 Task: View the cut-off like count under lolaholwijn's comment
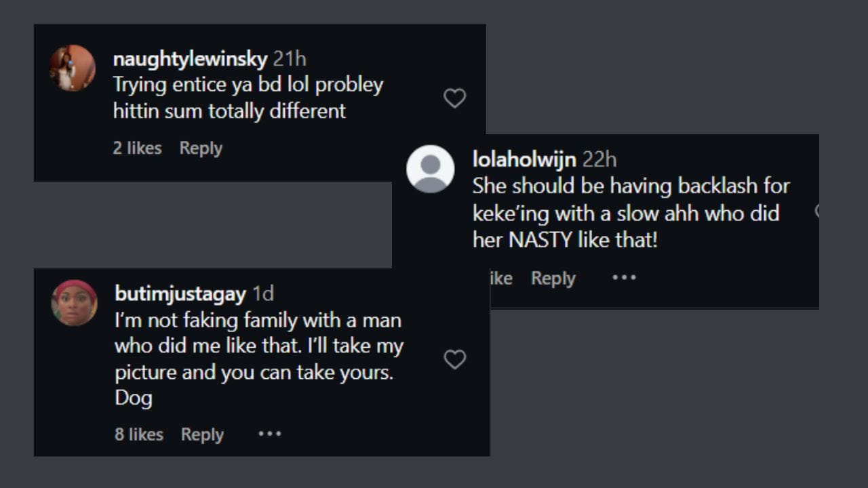(502, 278)
